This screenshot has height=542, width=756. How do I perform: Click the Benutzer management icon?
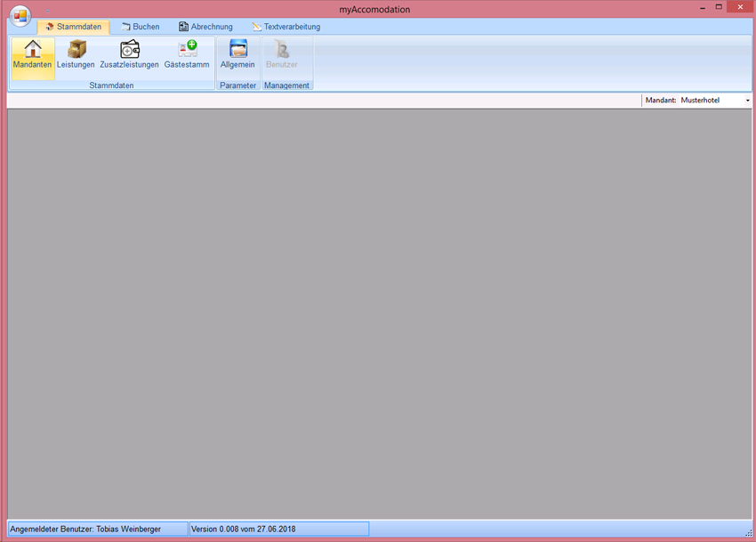(x=282, y=55)
